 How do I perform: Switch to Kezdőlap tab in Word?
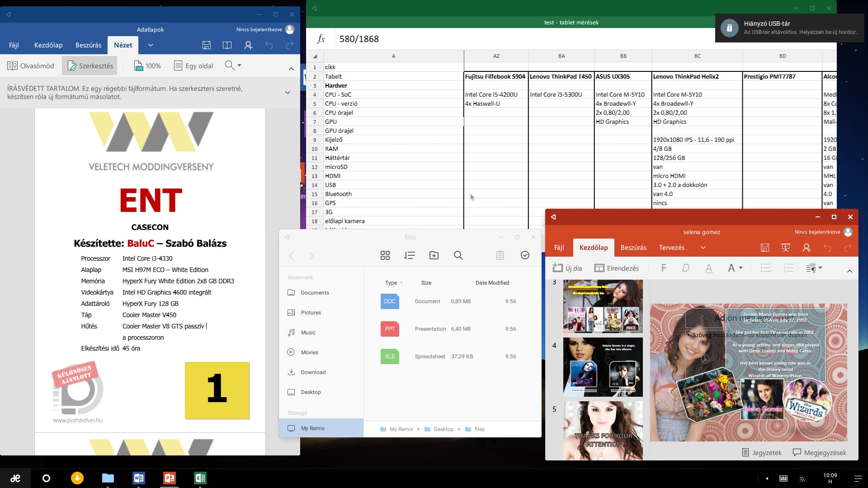tap(48, 45)
